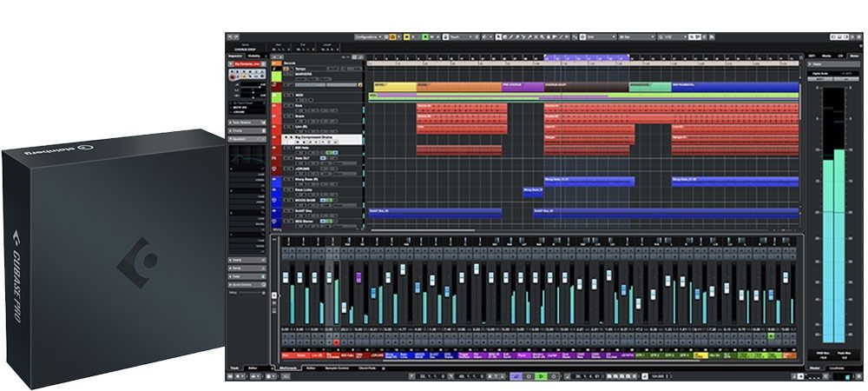Open the 1/32 quantize preset dropdown
The image size is (868, 391).
tap(675, 36)
